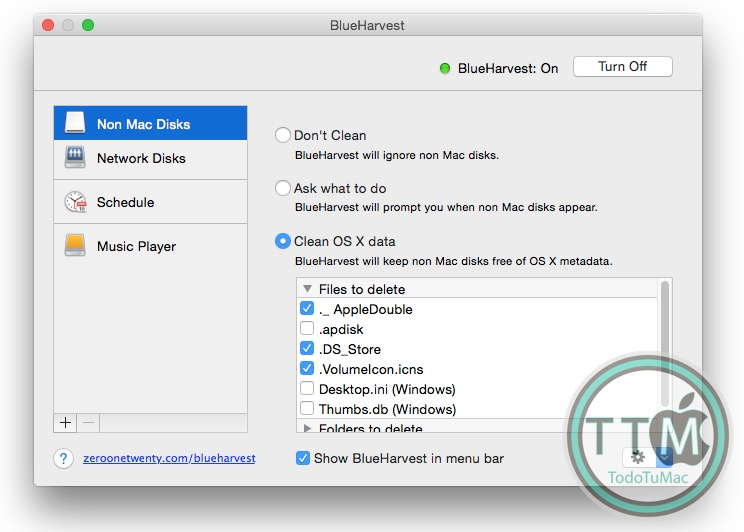Open zeroonetwenty.com/blueharvest link
The height and width of the screenshot is (532, 744).
169,458
